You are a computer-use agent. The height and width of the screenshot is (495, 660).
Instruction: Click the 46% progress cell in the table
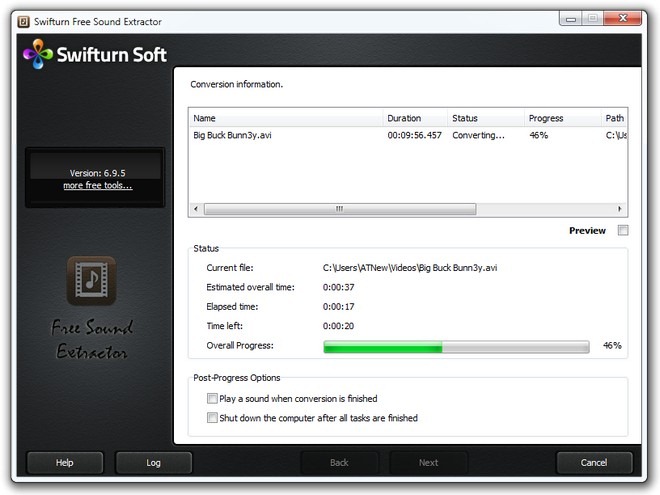[539, 135]
